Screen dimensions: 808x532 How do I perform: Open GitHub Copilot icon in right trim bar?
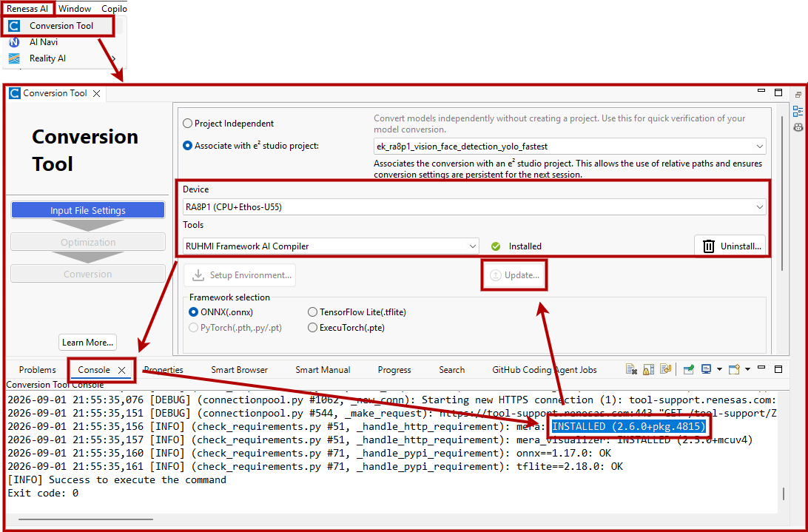click(798, 127)
